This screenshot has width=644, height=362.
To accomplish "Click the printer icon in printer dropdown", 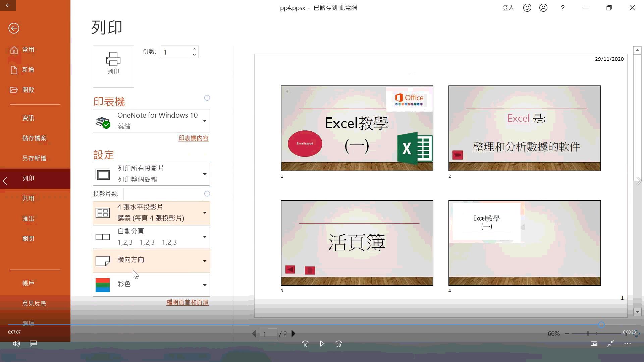I will [103, 122].
